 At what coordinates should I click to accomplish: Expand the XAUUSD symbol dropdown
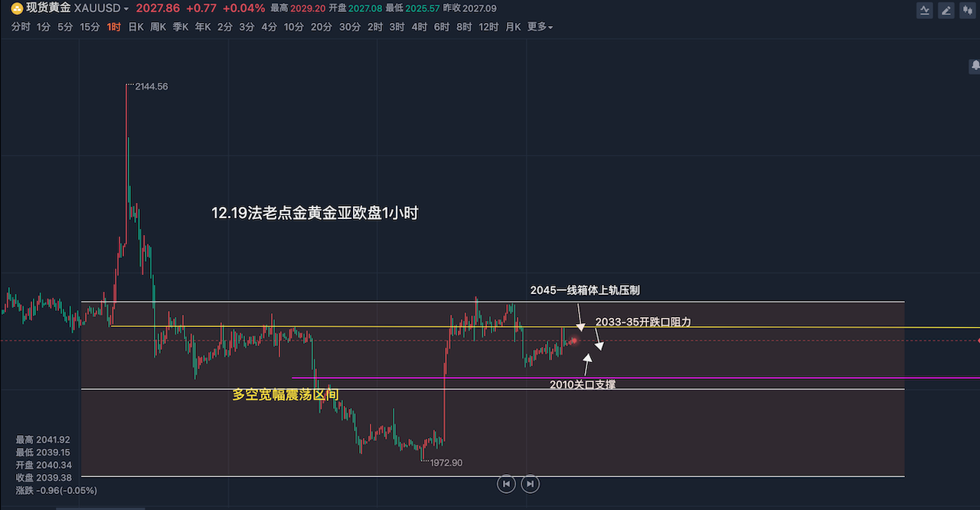(126, 8)
